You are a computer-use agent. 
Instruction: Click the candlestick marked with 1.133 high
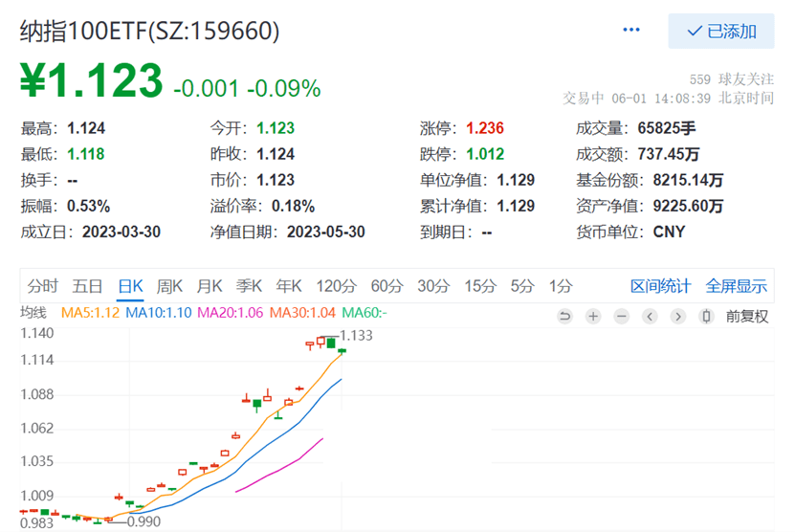tap(331, 342)
